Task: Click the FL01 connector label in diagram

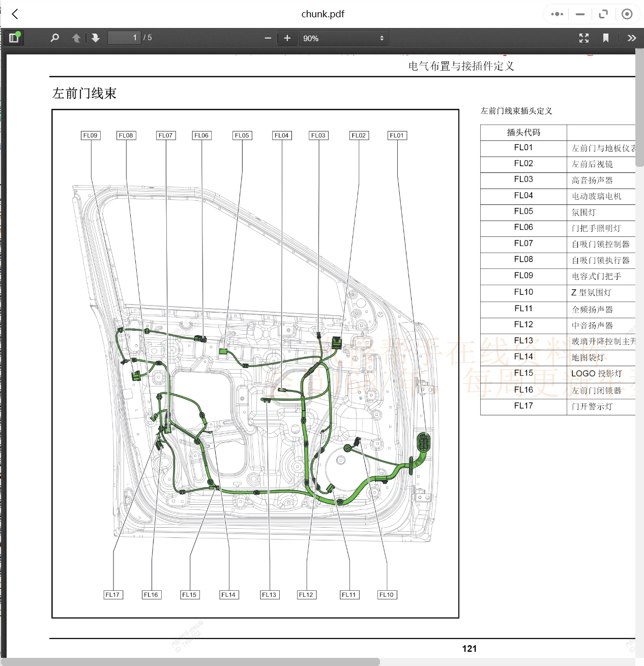Action: 397,135
